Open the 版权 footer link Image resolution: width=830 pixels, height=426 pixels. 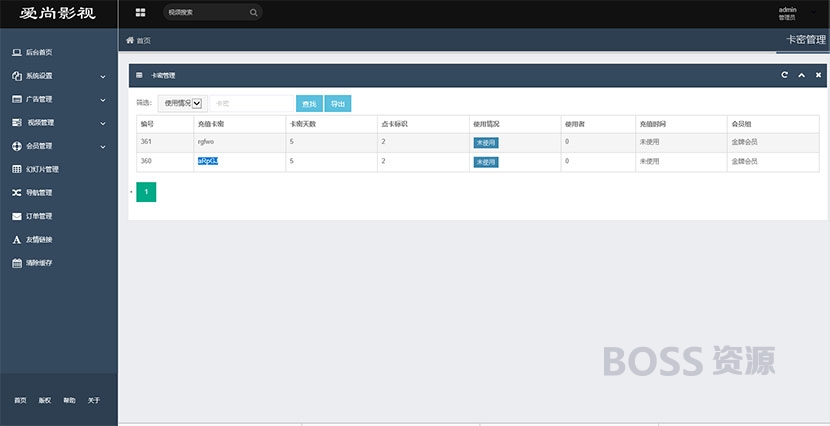click(45, 401)
